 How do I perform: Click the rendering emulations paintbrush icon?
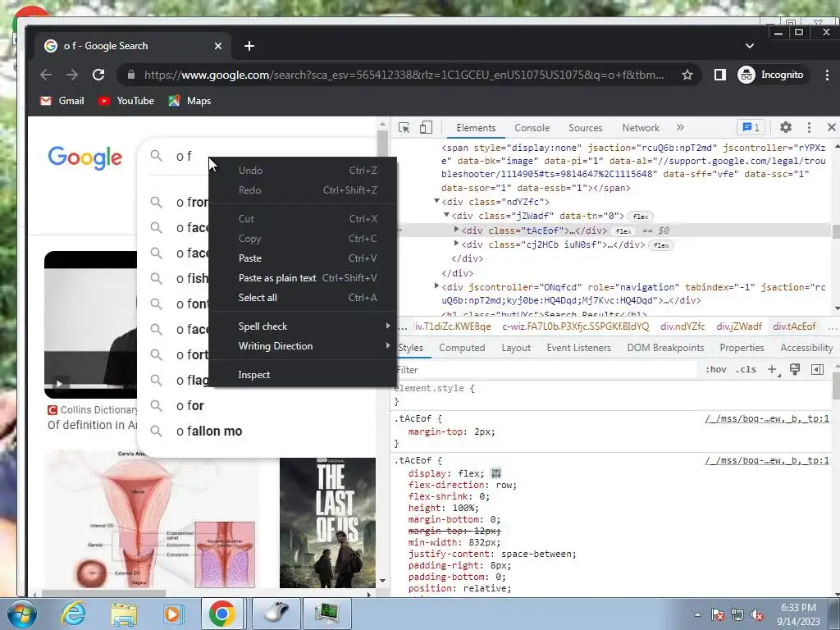(794, 370)
